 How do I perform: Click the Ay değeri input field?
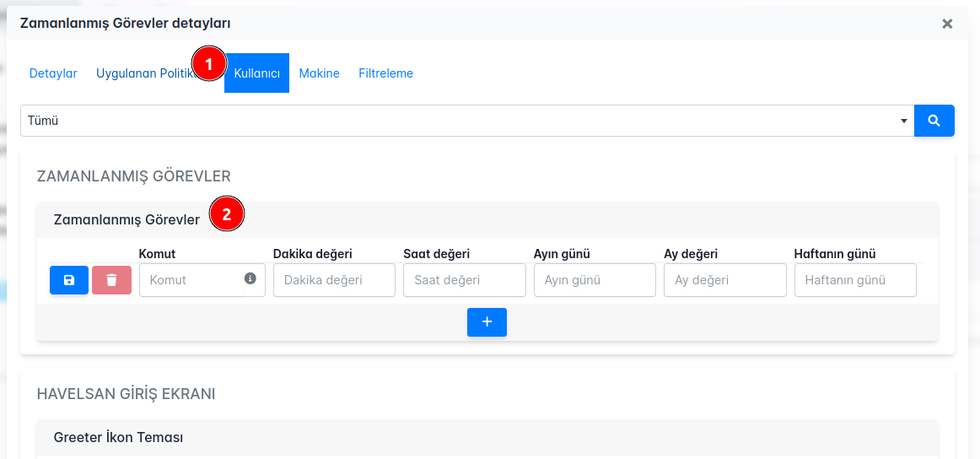(x=724, y=280)
